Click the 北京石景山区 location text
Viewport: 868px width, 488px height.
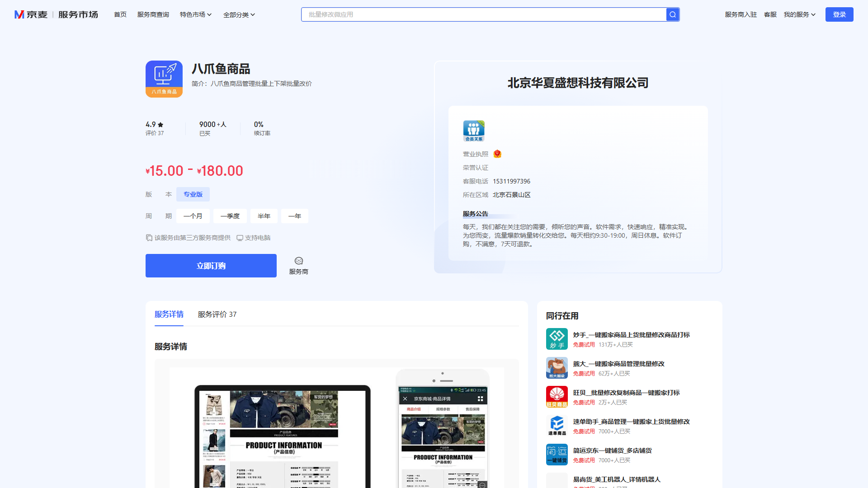tap(512, 195)
